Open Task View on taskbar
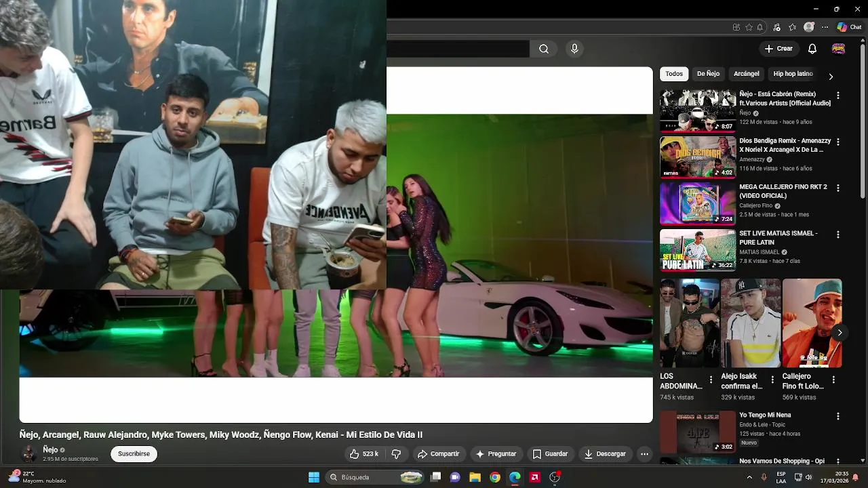 pyautogui.click(x=436, y=477)
